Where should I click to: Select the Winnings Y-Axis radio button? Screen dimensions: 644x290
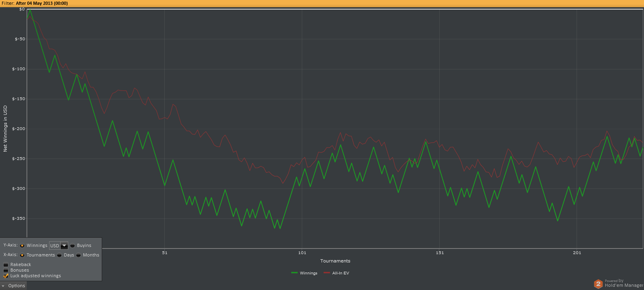pyautogui.click(x=22, y=246)
